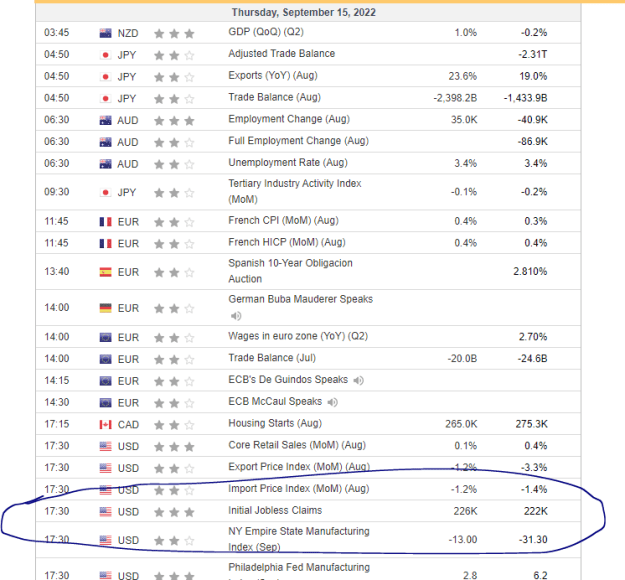The image size is (625, 580).
Task: Click the French flag next to French CPI
Action: tap(106, 222)
